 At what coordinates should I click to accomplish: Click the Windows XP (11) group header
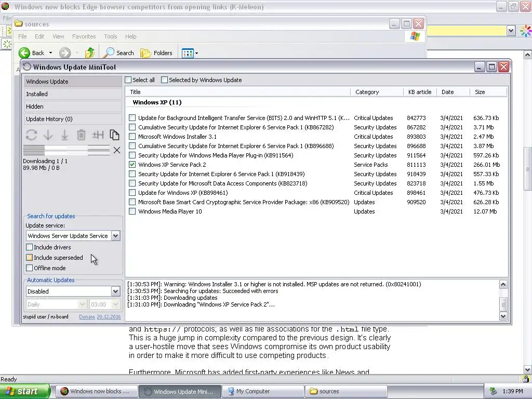[157, 102]
